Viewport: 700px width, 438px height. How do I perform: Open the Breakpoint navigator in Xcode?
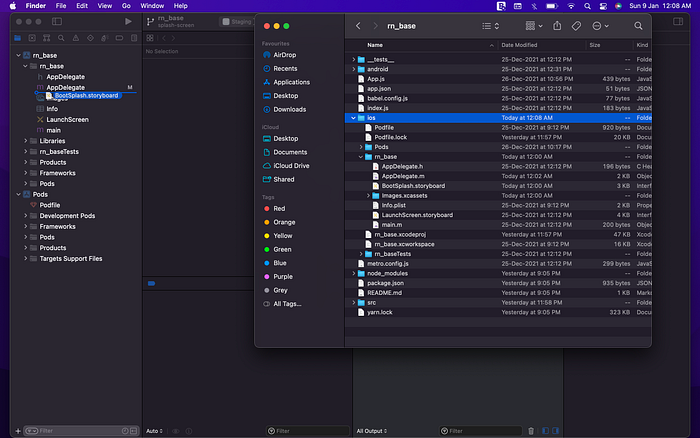(119, 38)
